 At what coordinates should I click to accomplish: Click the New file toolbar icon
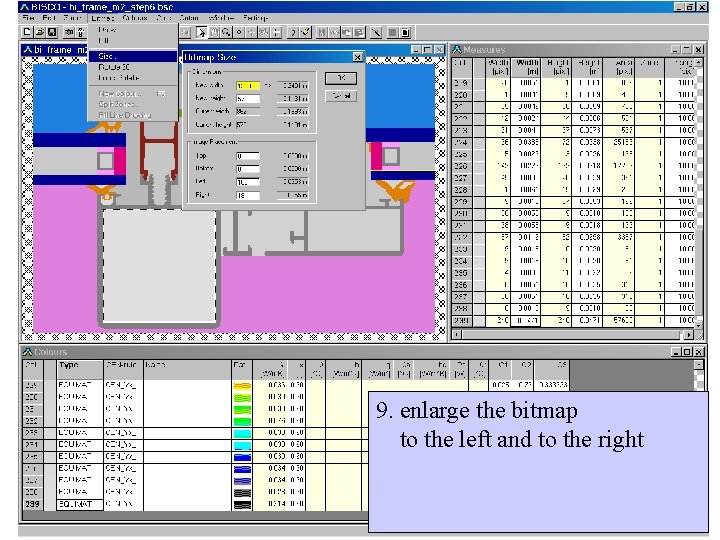point(28,32)
